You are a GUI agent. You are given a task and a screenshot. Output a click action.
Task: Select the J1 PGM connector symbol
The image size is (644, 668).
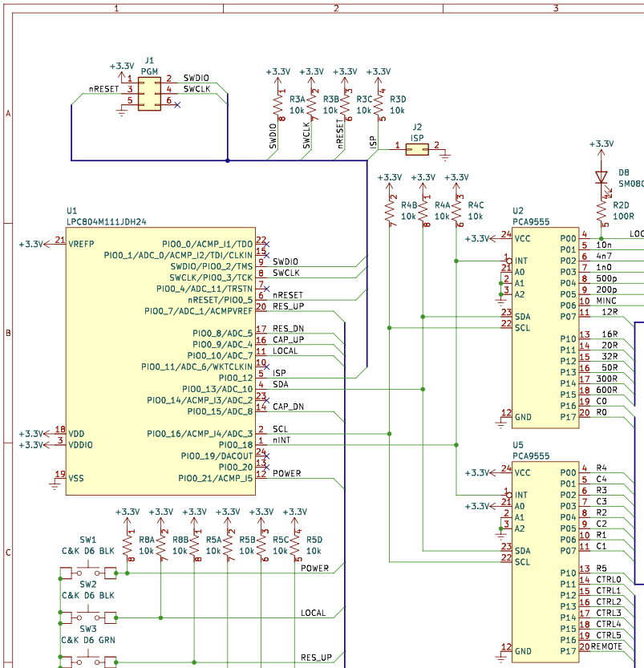(149, 94)
